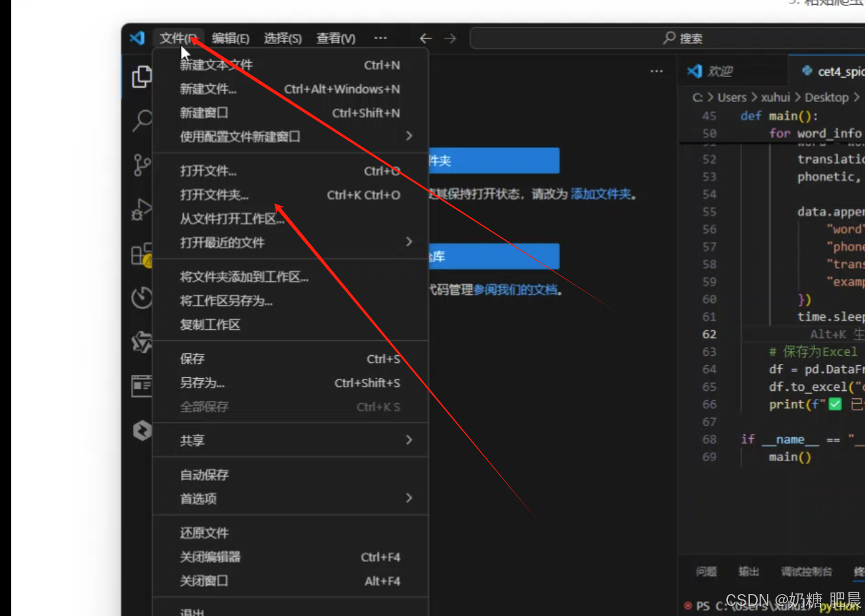Open the window-layout style icon in activity bar

[142, 386]
